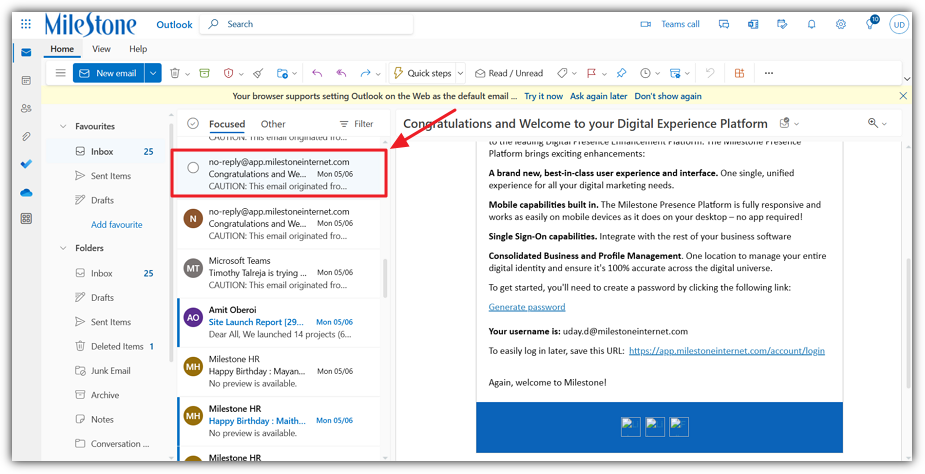Toggle the navigation pane hamburger icon

pos(60,73)
